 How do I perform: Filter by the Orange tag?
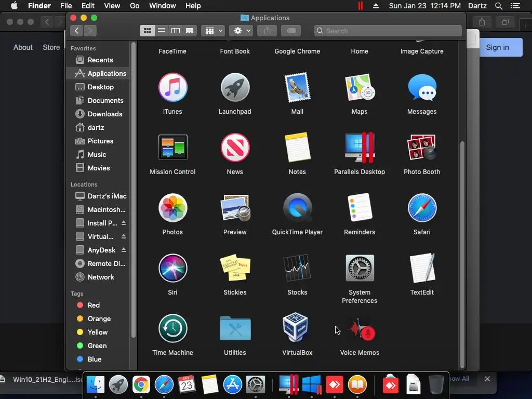pos(98,318)
